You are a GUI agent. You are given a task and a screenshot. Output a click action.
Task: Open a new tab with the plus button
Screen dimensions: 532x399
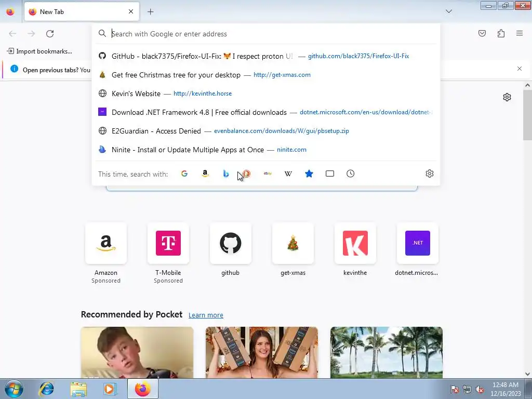[151, 12]
